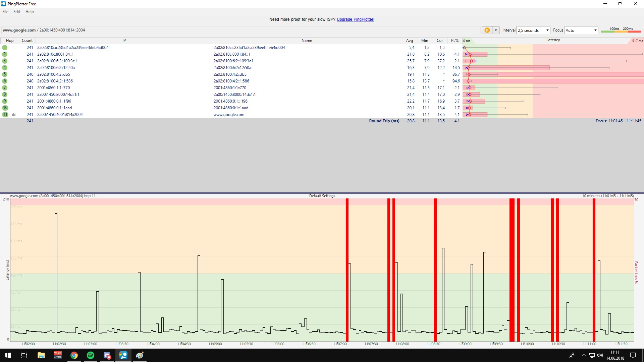Open Discord from the taskbar
The width and height of the screenshot is (644, 362).
coord(107,355)
